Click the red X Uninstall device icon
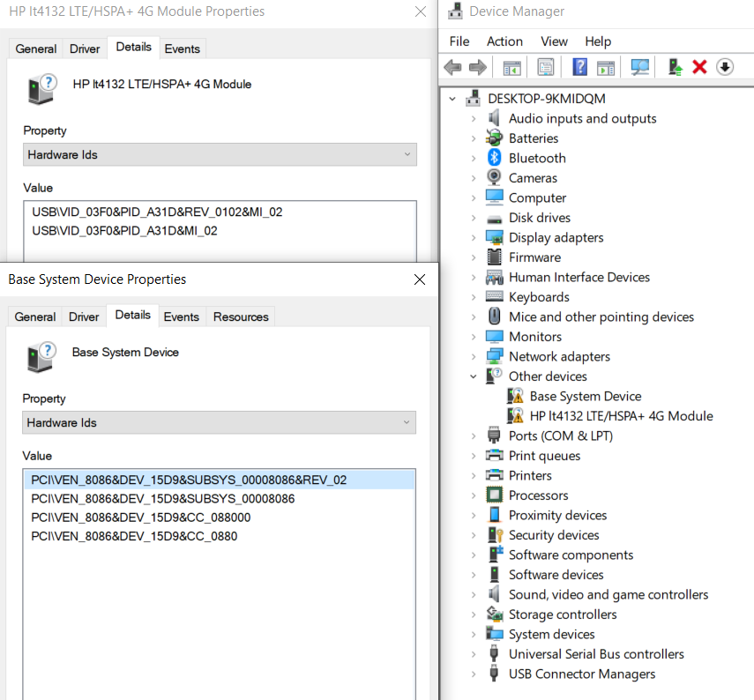 699,67
